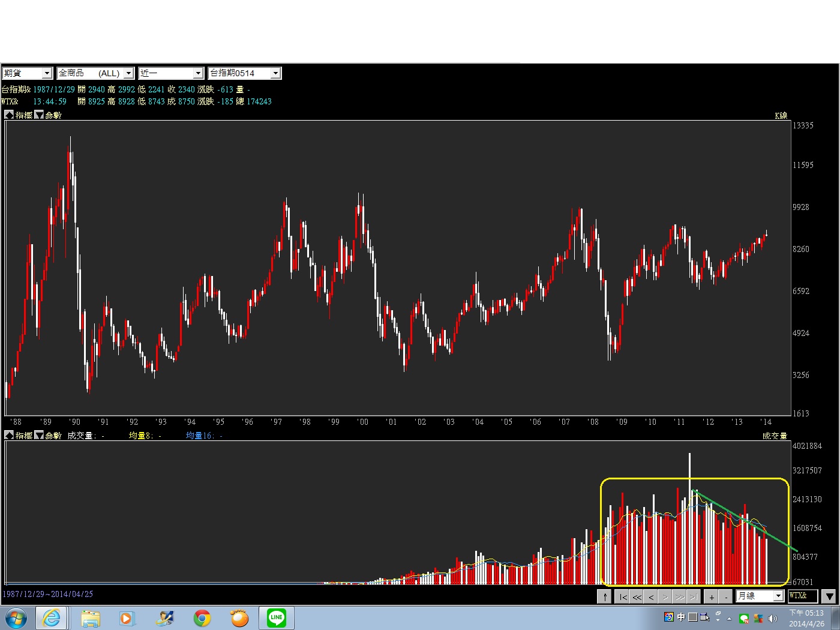Click the > step-forward chart button
840x630 pixels.
665,596
